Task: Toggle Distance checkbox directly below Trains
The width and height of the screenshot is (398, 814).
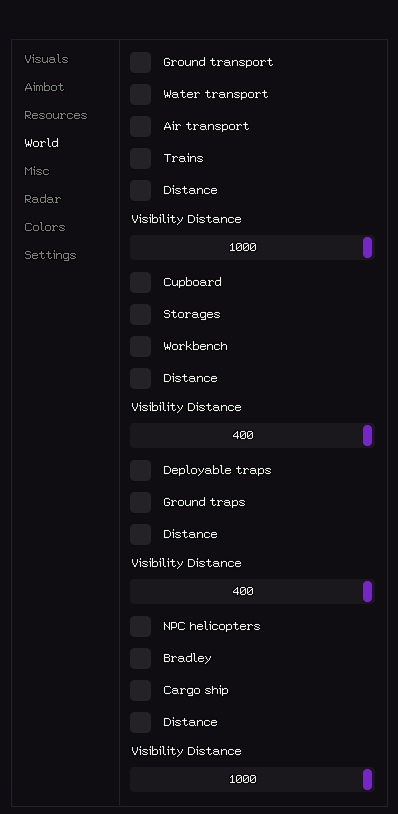Action: tap(141, 191)
